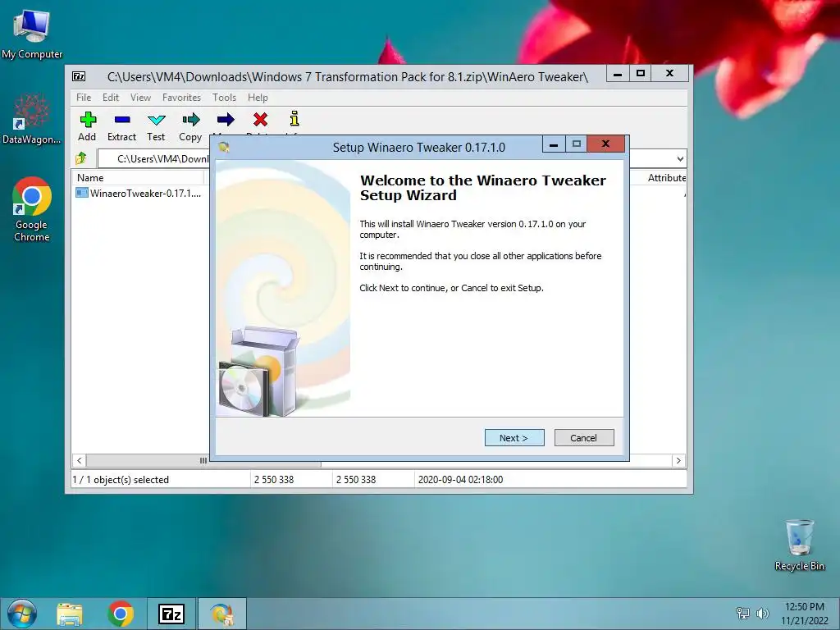Click the 7z icon in 7-Zip title bar
This screenshot has height=630, width=840.
click(x=79, y=76)
